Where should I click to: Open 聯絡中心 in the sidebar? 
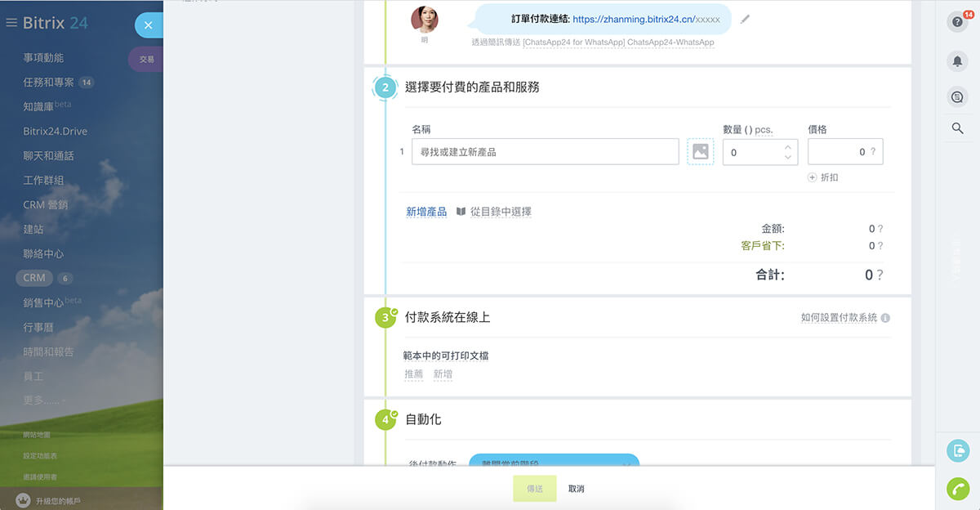tap(43, 253)
